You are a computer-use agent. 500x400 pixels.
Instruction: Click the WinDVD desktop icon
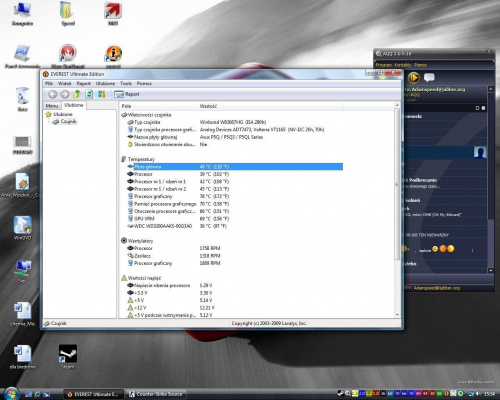(x=22, y=228)
